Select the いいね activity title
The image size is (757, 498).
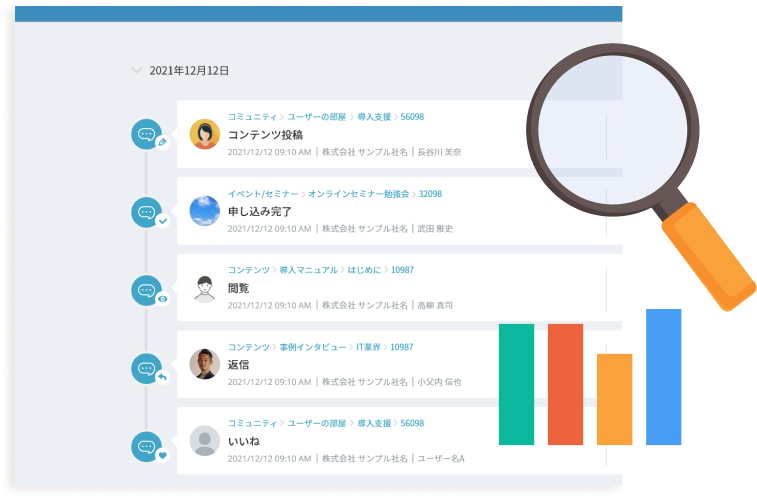(244, 441)
